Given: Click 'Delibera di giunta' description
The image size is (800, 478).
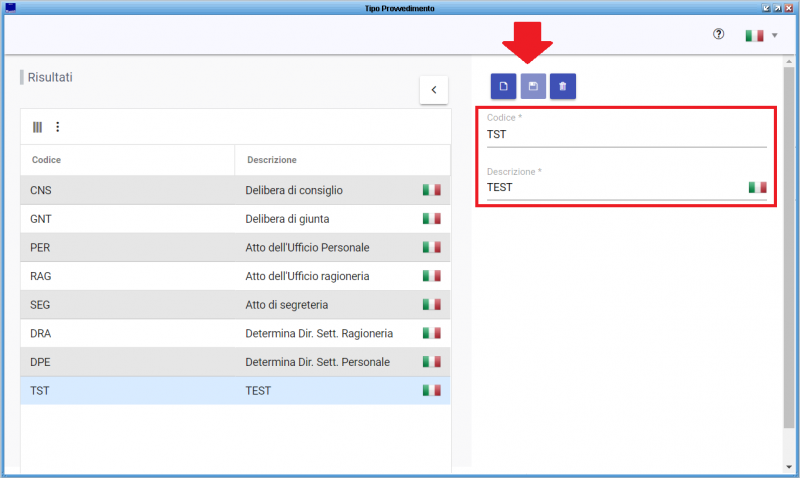Looking at the screenshot, I should [x=287, y=219].
